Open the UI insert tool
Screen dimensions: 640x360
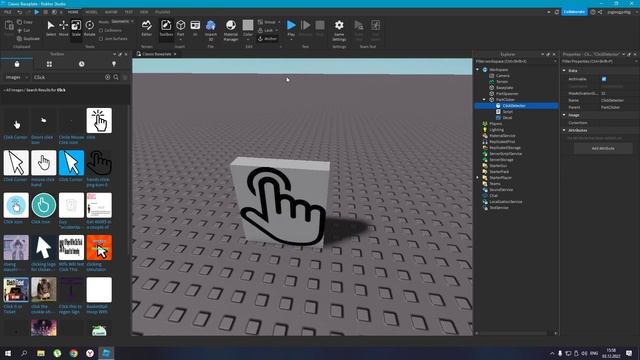[x=195, y=28]
